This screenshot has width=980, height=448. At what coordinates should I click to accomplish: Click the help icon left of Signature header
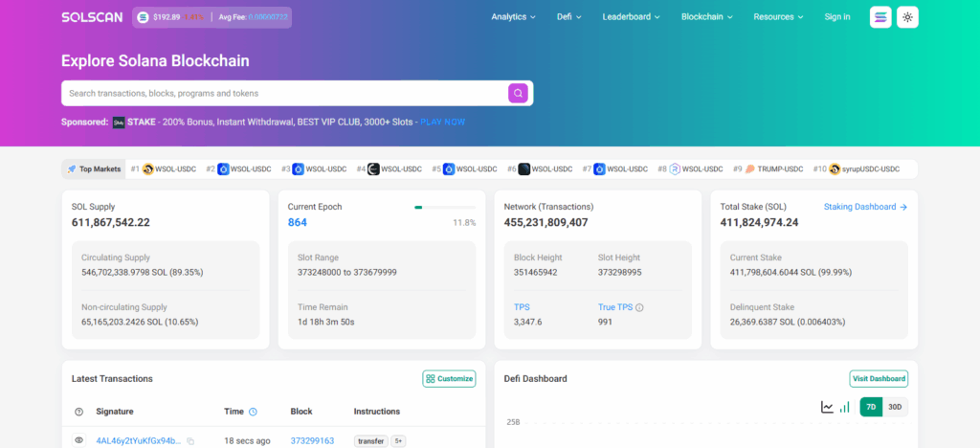(x=78, y=412)
